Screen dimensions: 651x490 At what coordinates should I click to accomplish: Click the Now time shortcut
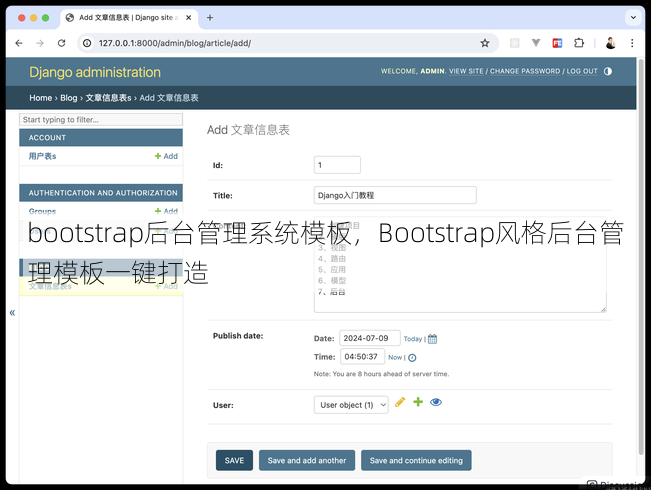(395, 358)
